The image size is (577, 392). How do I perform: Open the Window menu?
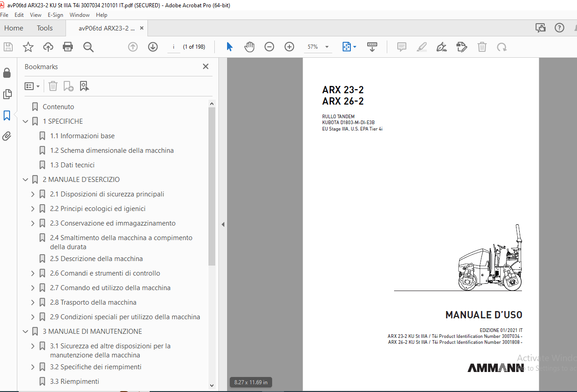(80, 15)
